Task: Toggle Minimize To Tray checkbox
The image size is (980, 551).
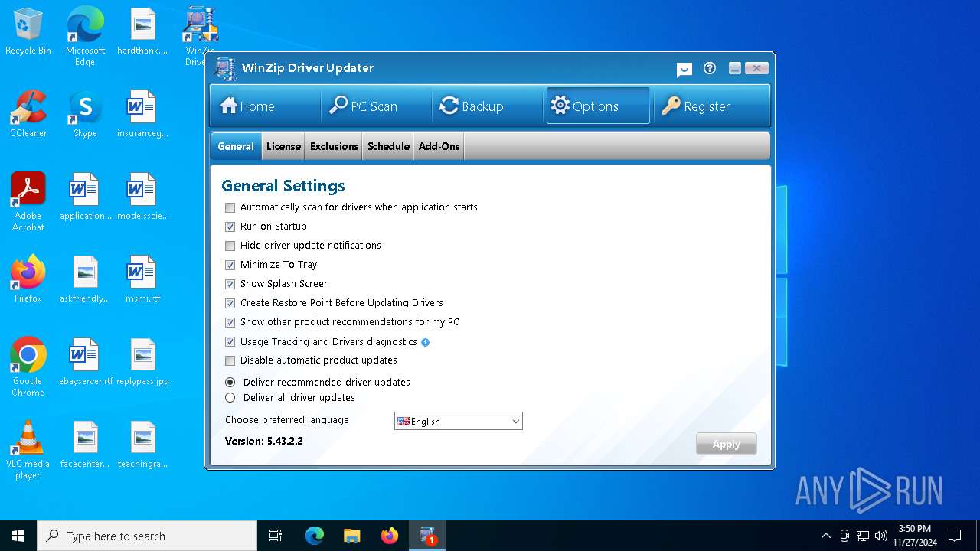Action: (230, 265)
